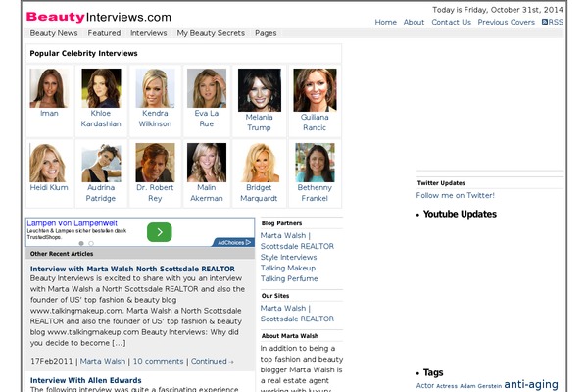Click the Giuliana Rancic name link
The height and width of the screenshot is (392, 588).
click(x=315, y=122)
